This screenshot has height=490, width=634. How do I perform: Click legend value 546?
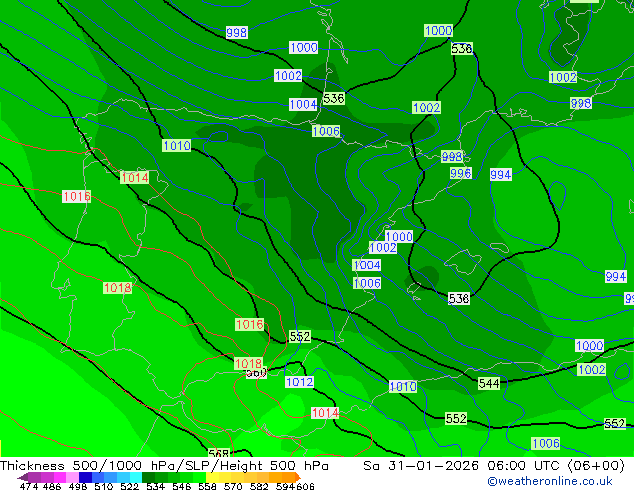(x=181, y=486)
